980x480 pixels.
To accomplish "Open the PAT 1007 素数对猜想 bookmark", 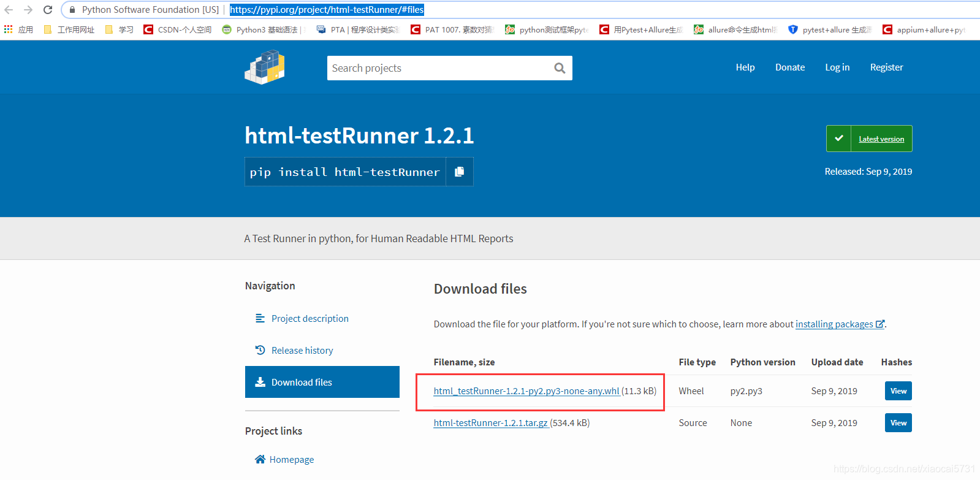I will pos(452,29).
